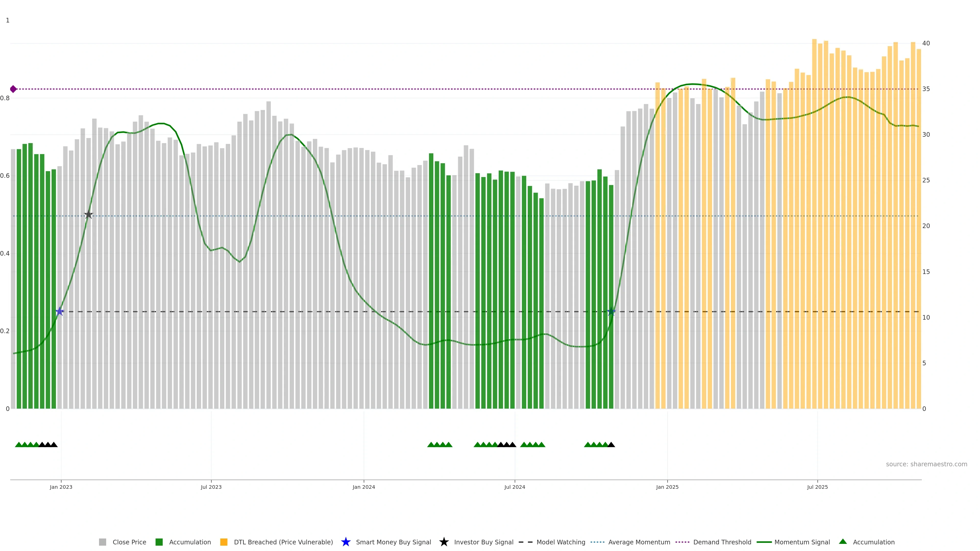Viewport: 980px width, 551px height.
Task: Click the orange DTL Breached legend swatch
Action: click(x=224, y=542)
